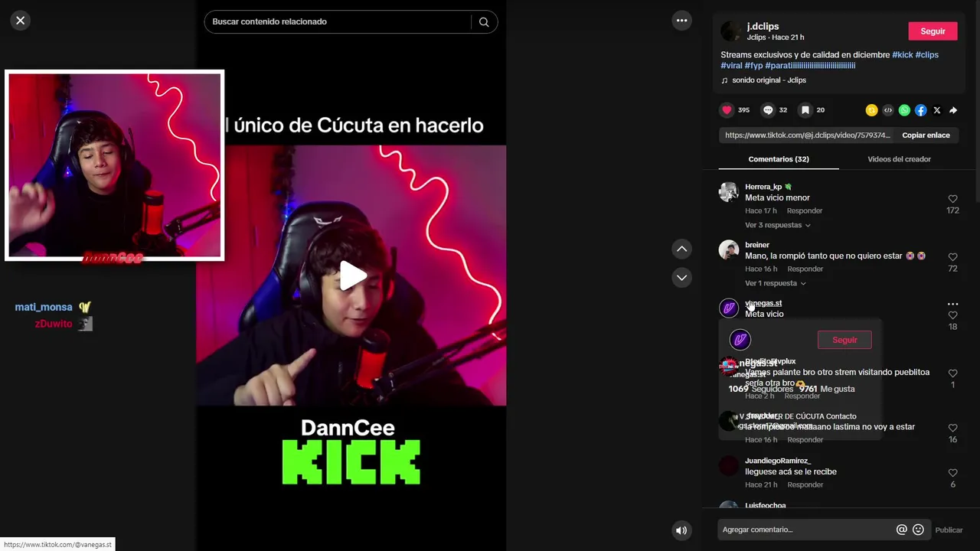Open breiner's profile avatar

coord(729,250)
